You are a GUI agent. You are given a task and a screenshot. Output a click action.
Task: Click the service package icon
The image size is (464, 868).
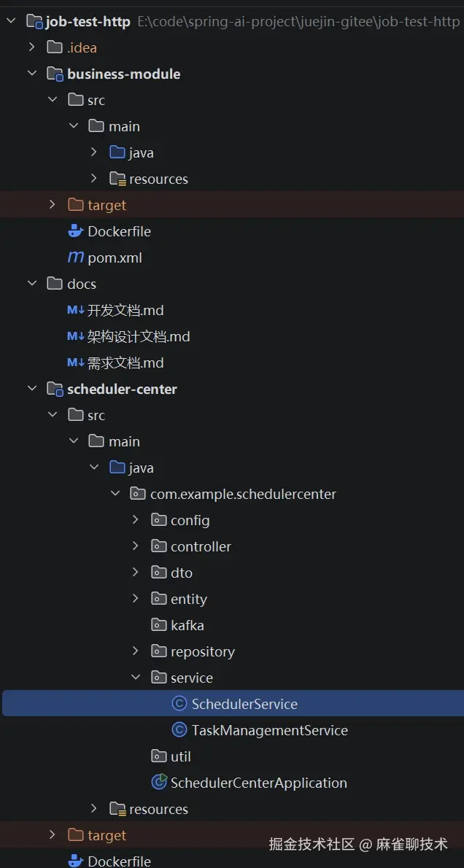tap(158, 677)
